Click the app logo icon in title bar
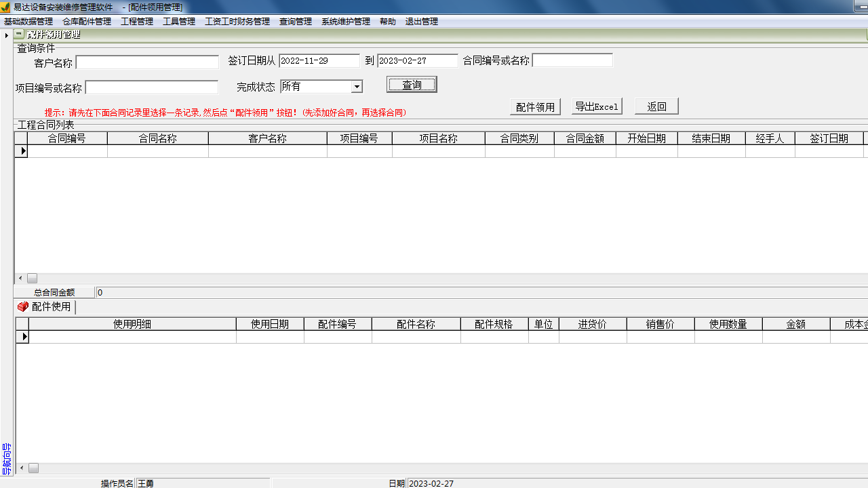 tap(5, 7)
